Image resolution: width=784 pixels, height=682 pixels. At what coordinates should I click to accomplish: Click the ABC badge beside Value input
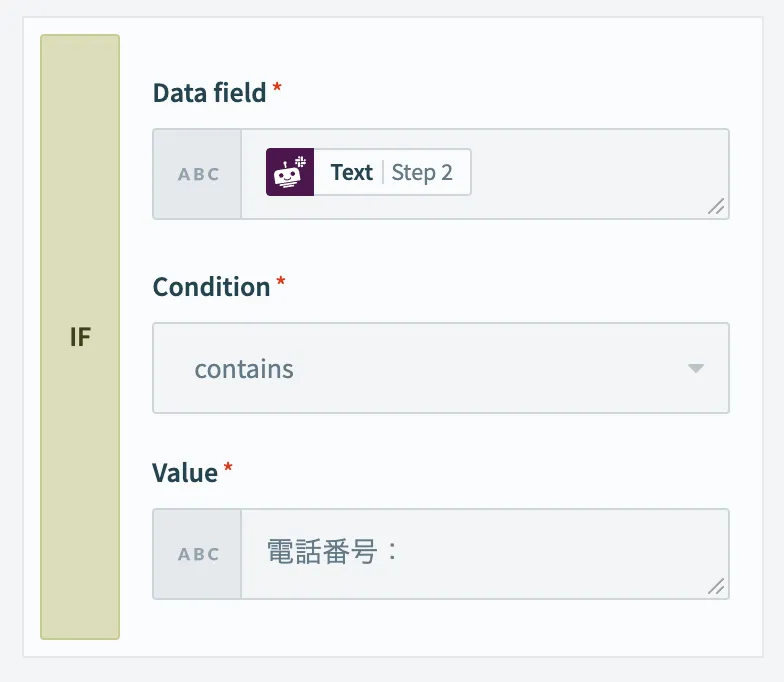click(x=198, y=554)
